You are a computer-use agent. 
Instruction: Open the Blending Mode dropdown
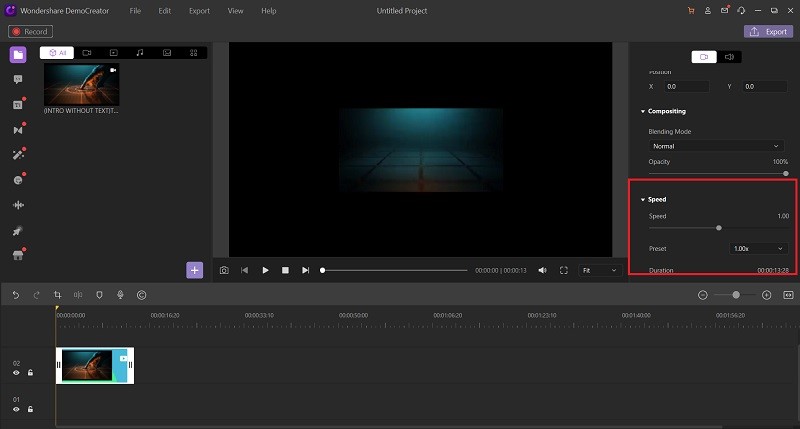(717, 146)
